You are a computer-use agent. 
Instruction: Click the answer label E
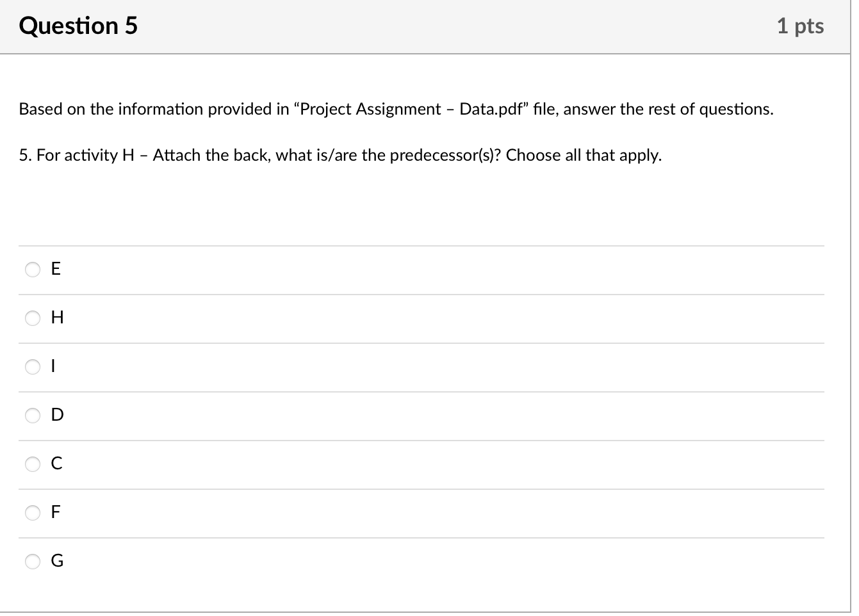point(55,269)
